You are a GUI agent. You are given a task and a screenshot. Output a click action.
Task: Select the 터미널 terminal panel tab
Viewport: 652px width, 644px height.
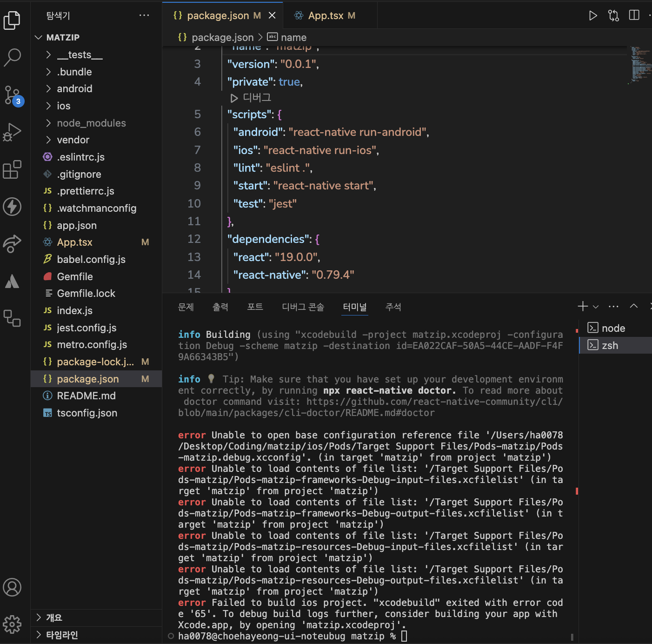tap(355, 307)
